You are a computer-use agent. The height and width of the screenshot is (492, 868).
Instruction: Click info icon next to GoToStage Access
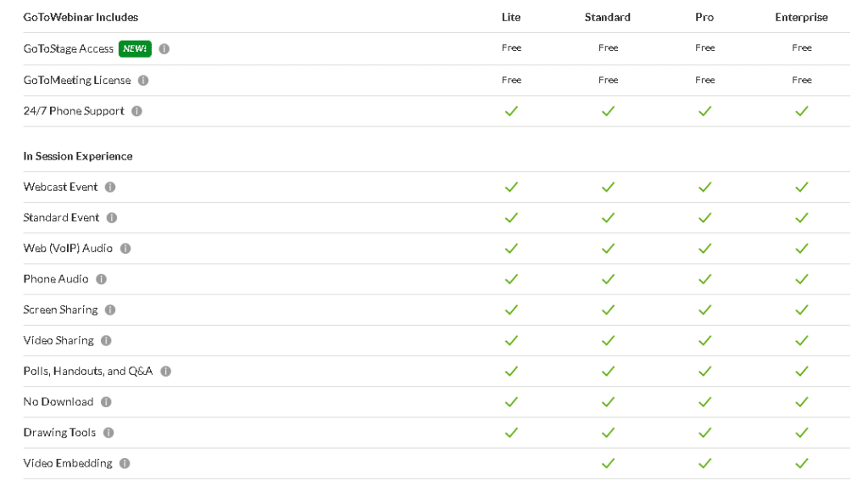[164, 48]
